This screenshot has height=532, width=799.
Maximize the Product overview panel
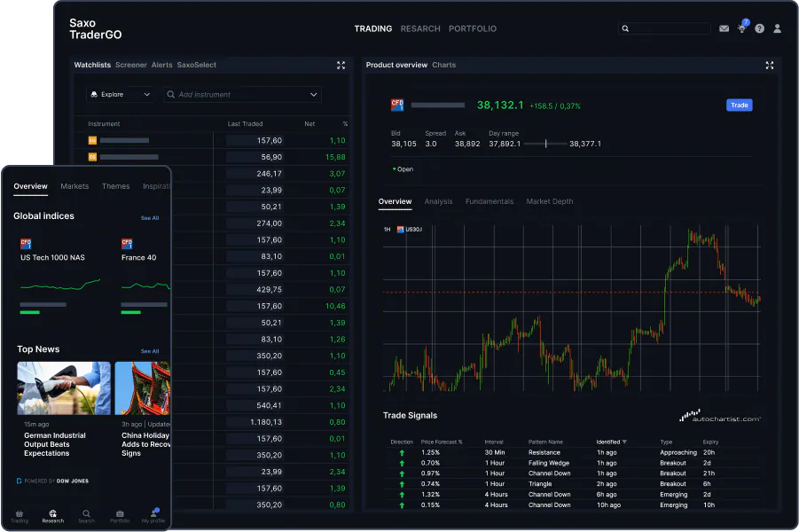[x=770, y=66]
